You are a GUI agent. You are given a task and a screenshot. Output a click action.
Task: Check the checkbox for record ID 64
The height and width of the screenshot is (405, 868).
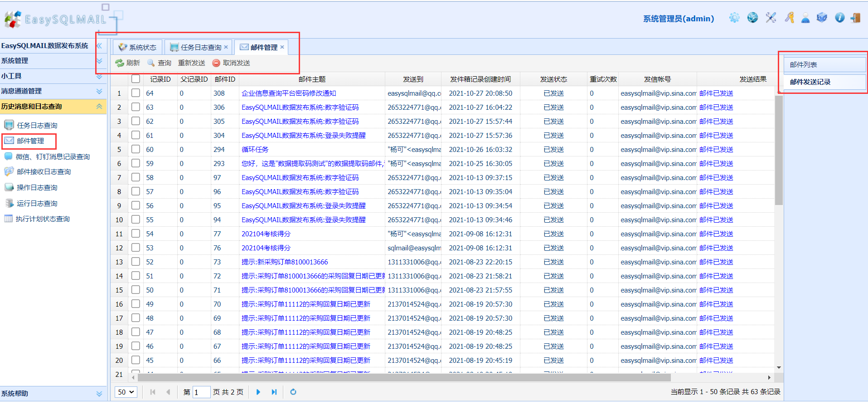[136, 93]
